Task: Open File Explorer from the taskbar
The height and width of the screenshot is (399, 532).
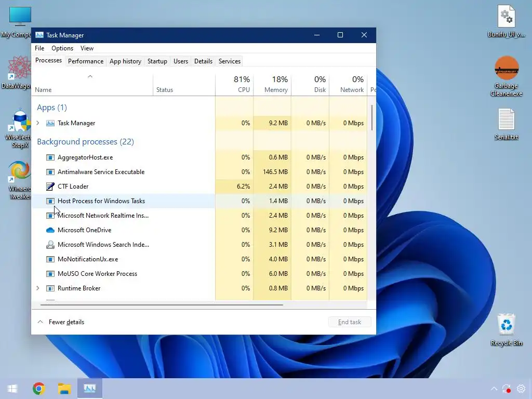Action: (64, 389)
